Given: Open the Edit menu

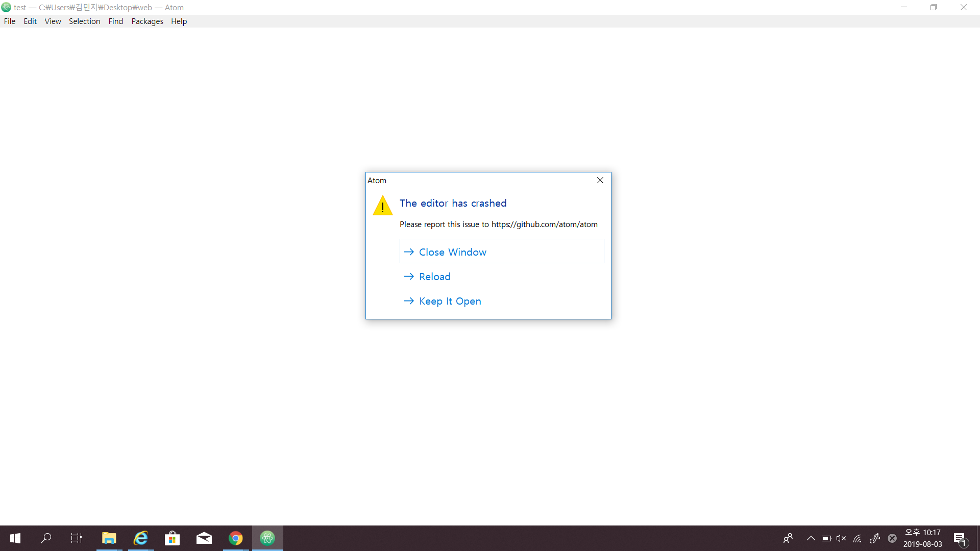Looking at the screenshot, I should [x=30, y=21].
